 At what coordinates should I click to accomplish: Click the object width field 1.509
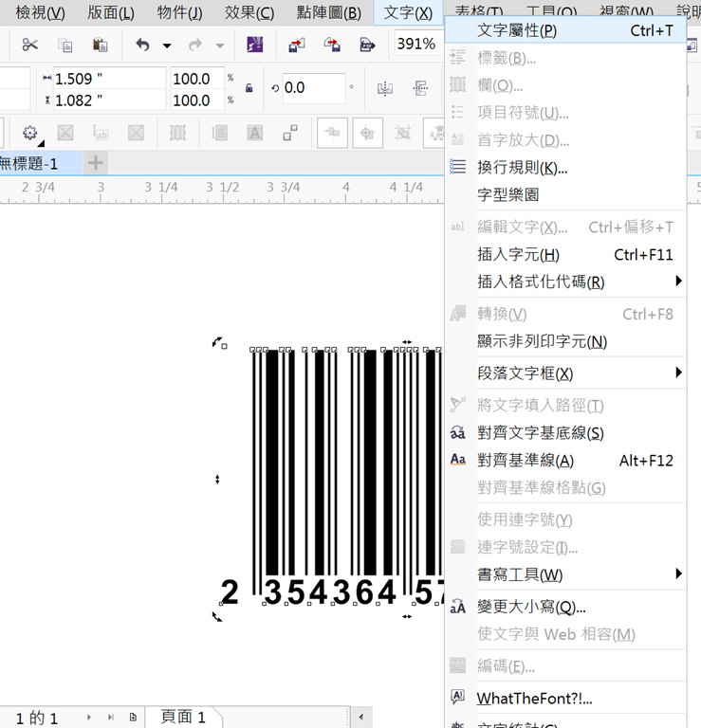coord(109,78)
